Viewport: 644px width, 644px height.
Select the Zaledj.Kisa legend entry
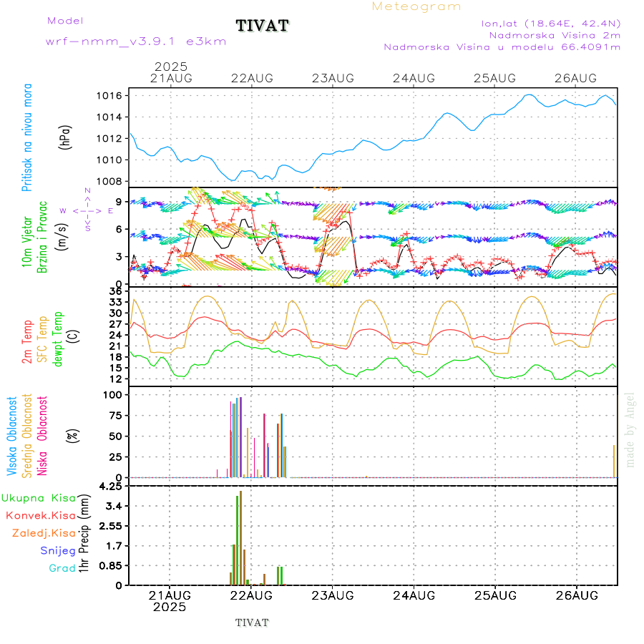(44, 532)
